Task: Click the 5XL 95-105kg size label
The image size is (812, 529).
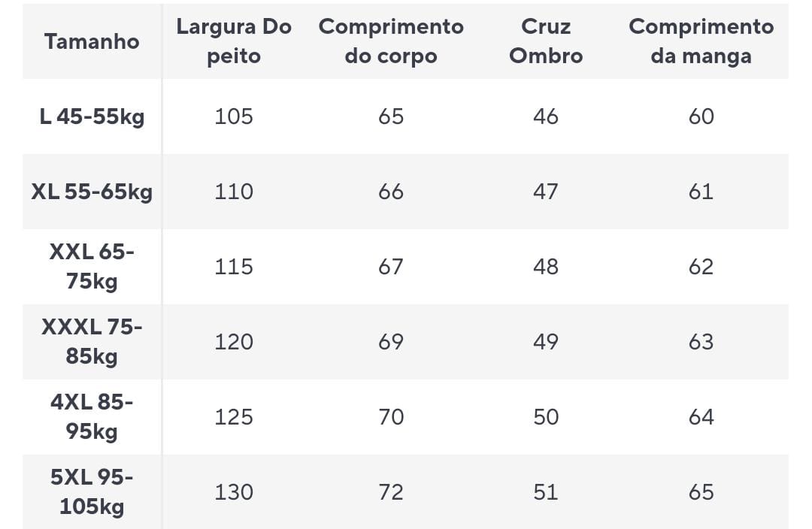Action: tap(92, 491)
